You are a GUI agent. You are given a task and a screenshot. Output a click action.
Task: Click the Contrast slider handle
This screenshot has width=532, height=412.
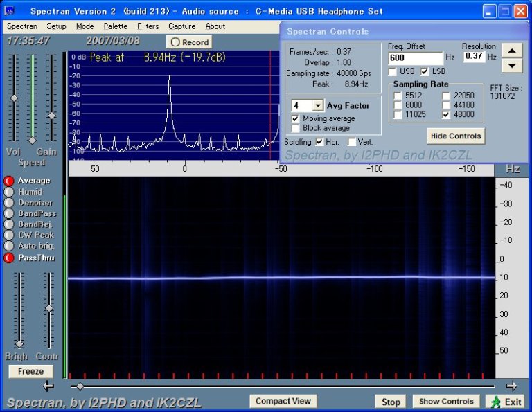pyautogui.click(x=49, y=308)
